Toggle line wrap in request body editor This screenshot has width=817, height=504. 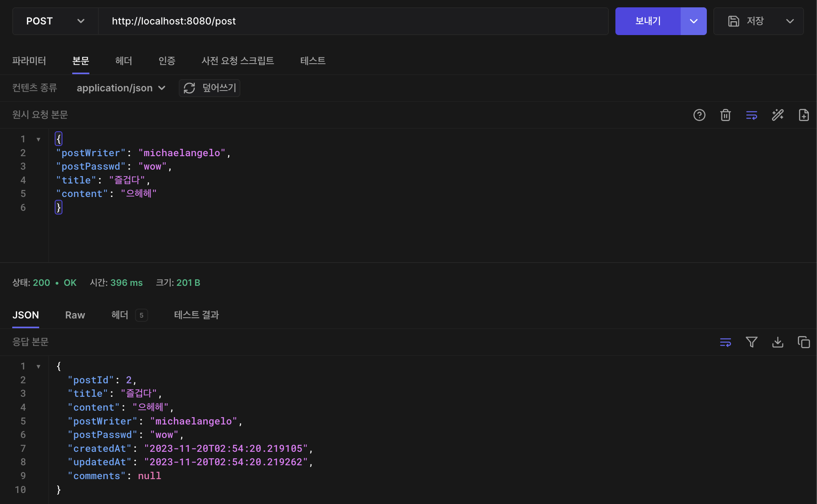point(751,115)
